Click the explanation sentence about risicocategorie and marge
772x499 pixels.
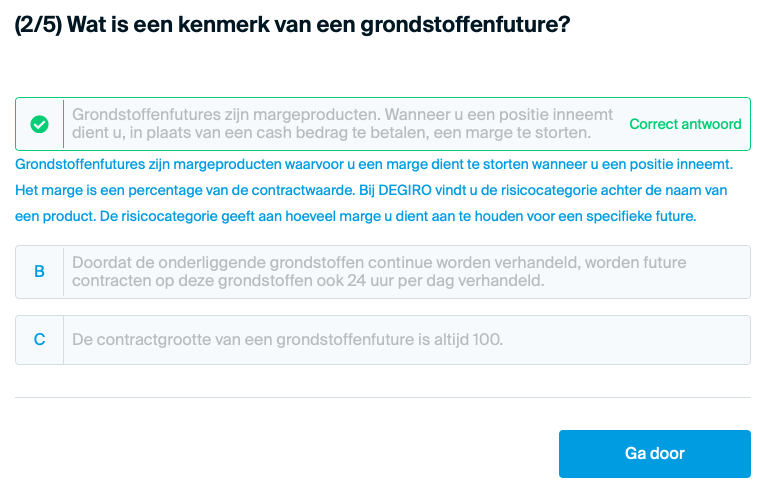(x=398, y=217)
